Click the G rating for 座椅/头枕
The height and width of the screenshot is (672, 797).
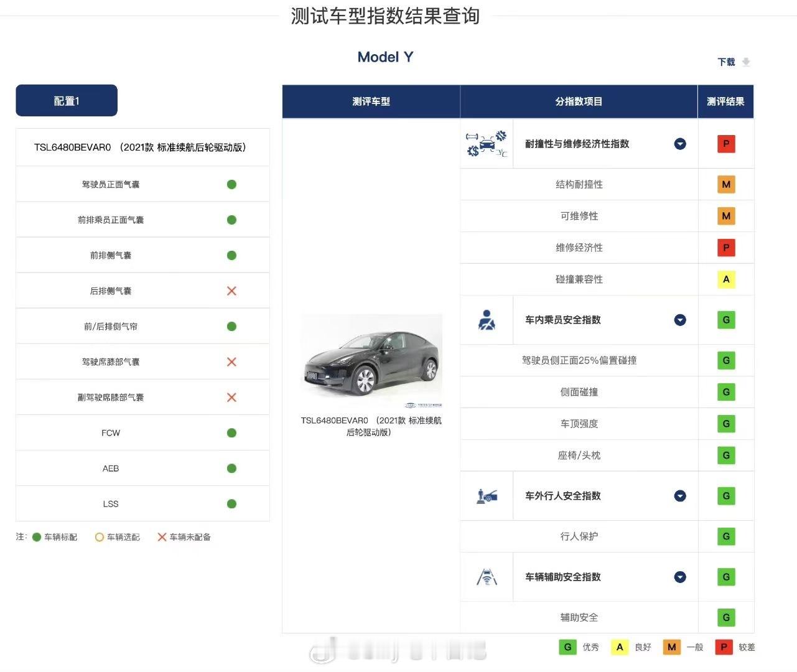[726, 455]
